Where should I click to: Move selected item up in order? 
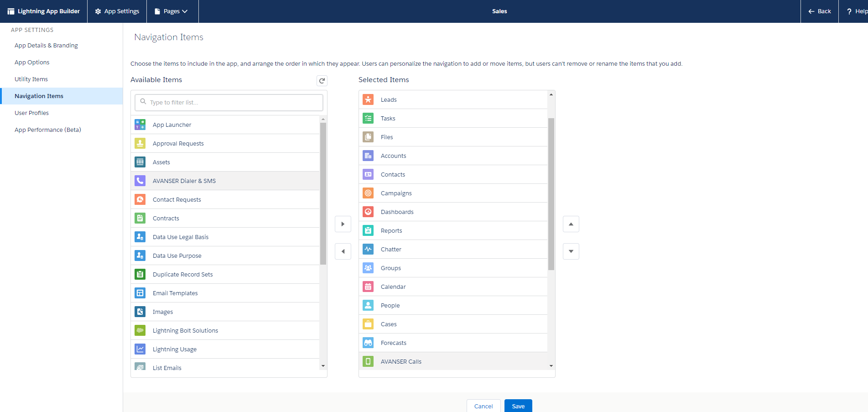click(x=571, y=224)
